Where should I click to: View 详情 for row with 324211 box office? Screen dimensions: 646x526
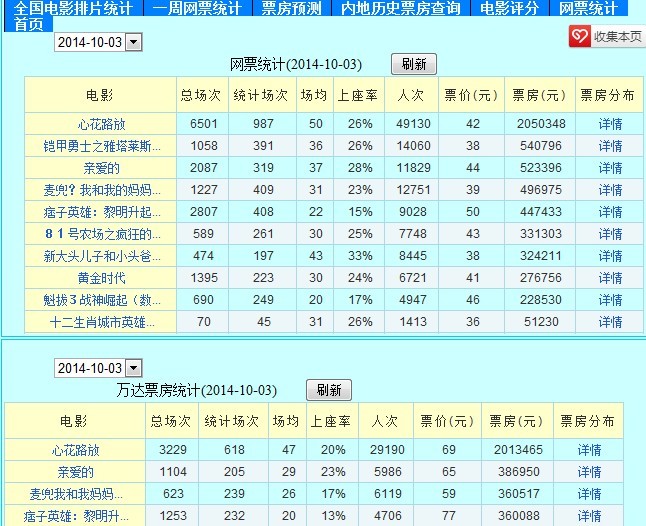point(610,256)
